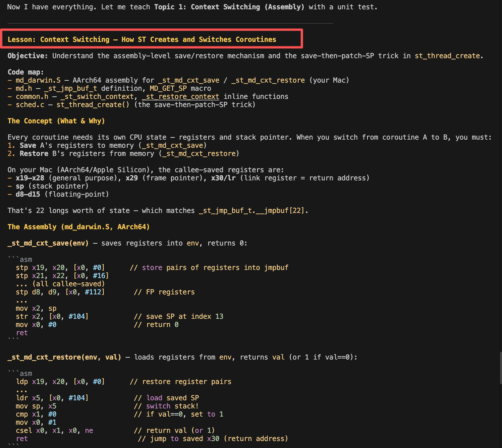Click the line "csel x0, x1, x0, ne"
This screenshot has height=448, width=502.
pyautogui.click(x=54, y=431)
